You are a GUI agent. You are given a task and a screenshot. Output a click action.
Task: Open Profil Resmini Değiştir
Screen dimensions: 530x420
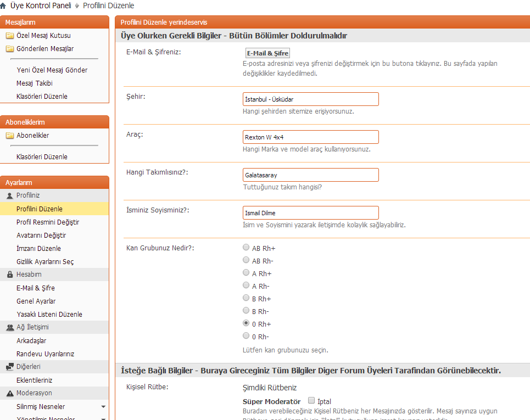tap(48, 222)
